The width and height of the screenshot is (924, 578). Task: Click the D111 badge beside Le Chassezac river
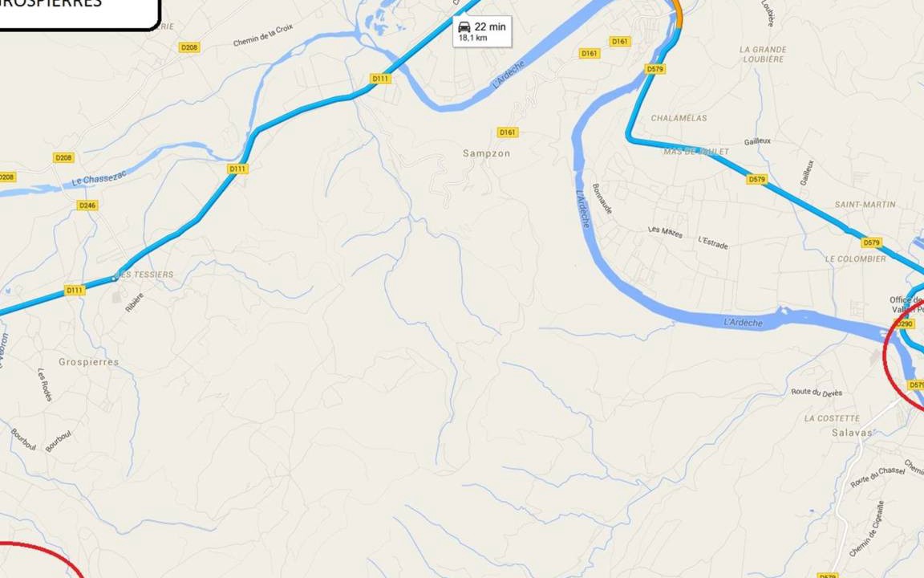coord(237,169)
